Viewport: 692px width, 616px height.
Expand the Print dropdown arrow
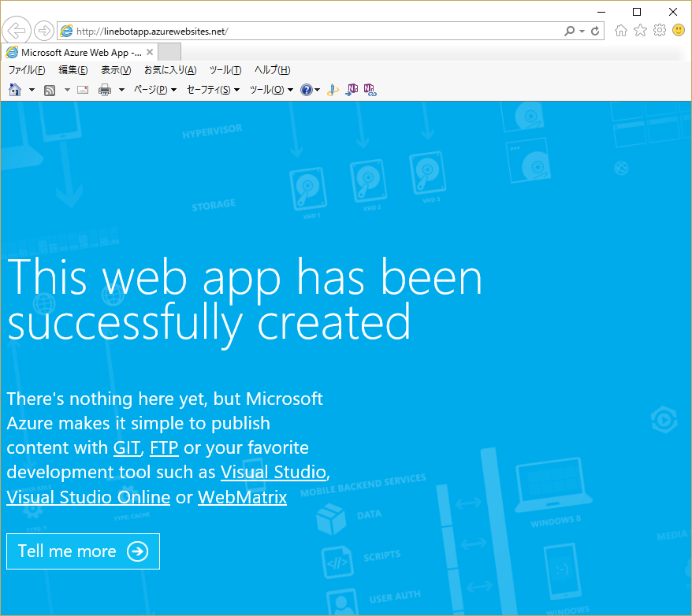point(122,90)
